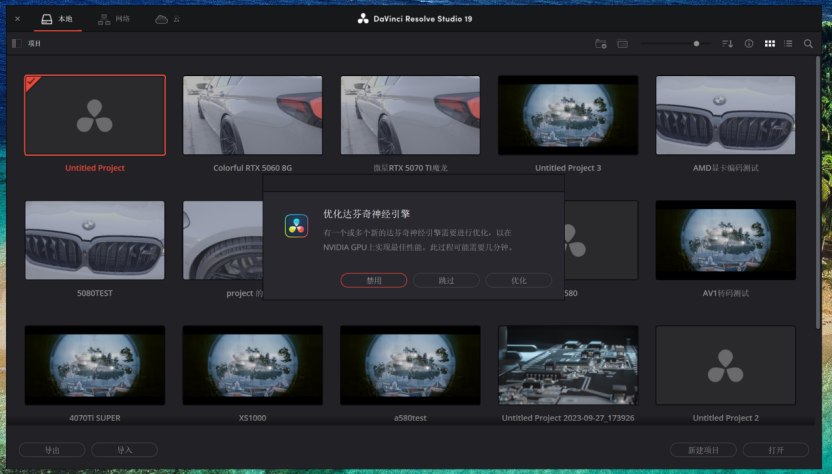Click the 导入 import button
The height and width of the screenshot is (474, 832).
[125, 450]
